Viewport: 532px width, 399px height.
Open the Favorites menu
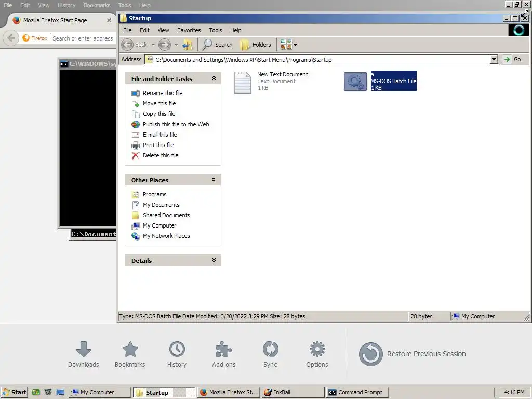point(189,30)
